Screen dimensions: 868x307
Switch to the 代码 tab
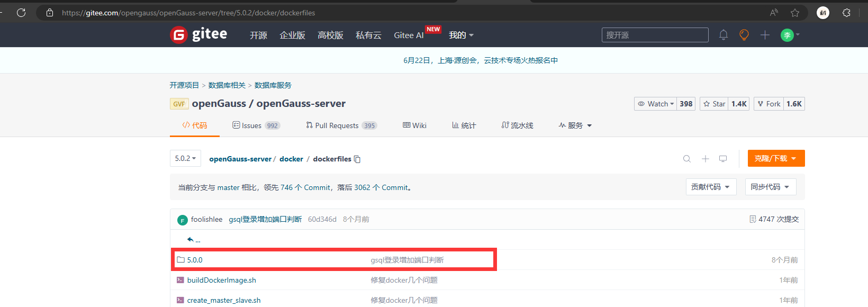pos(194,125)
